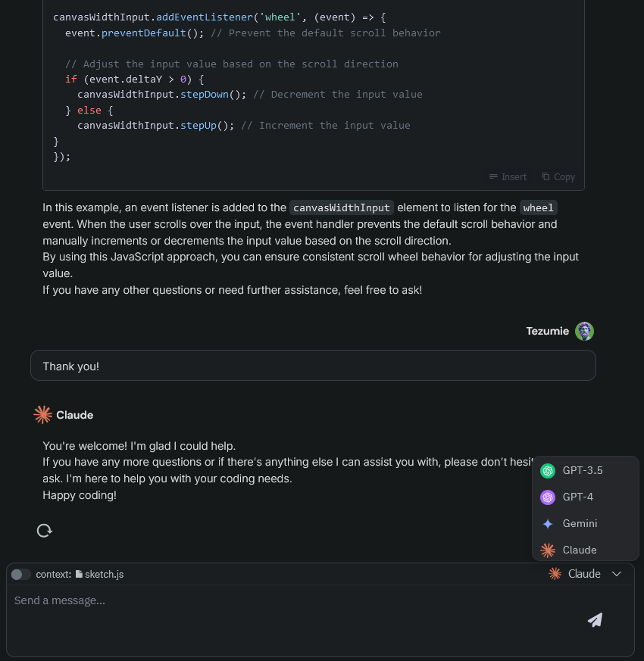This screenshot has width=644, height=661.
Task: Click the wheel inline code tag
Action: click(538, 207)
